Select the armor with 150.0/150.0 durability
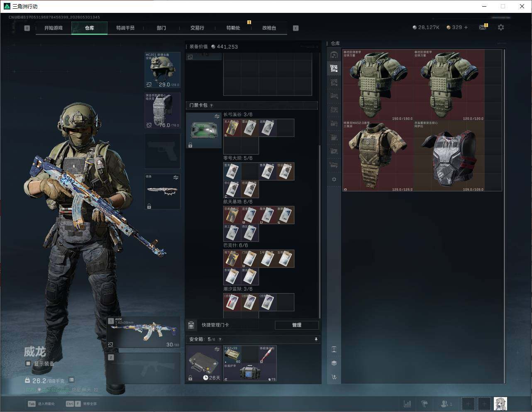 tap(378, 85)
